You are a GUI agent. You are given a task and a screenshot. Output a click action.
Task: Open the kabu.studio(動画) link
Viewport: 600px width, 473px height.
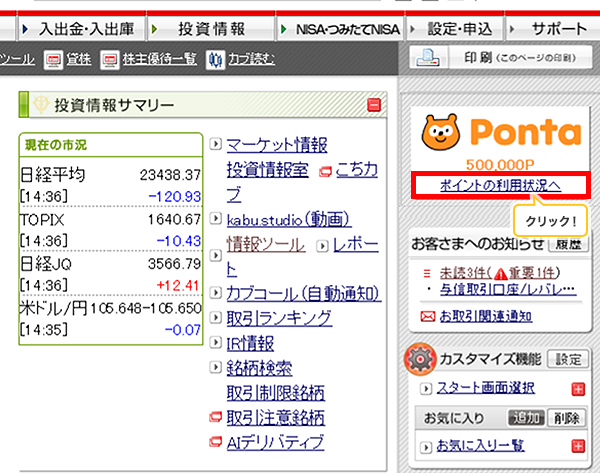(x=289, y=219)
